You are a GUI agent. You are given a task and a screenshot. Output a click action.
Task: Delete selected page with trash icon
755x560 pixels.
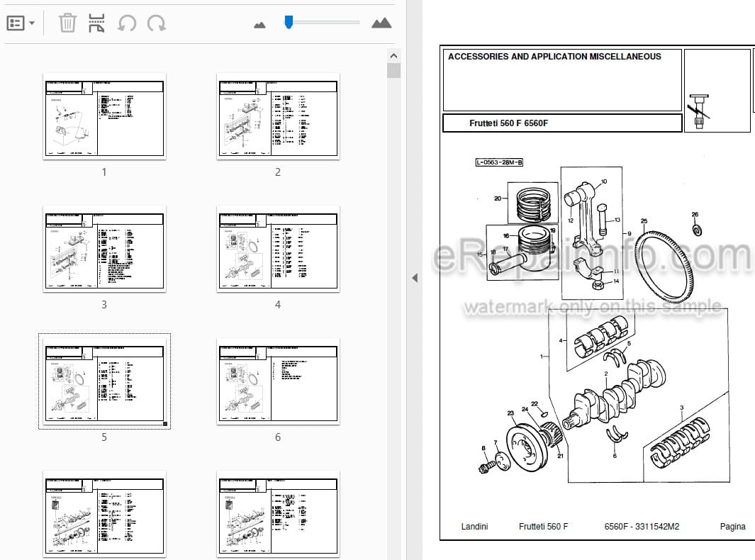pos(67,23)
